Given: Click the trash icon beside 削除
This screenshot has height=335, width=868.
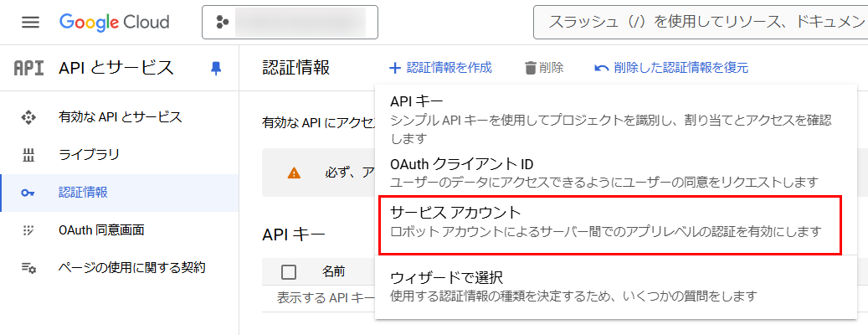Looking at the screenshot, I should pyautogui.click(x=531, y=68).
